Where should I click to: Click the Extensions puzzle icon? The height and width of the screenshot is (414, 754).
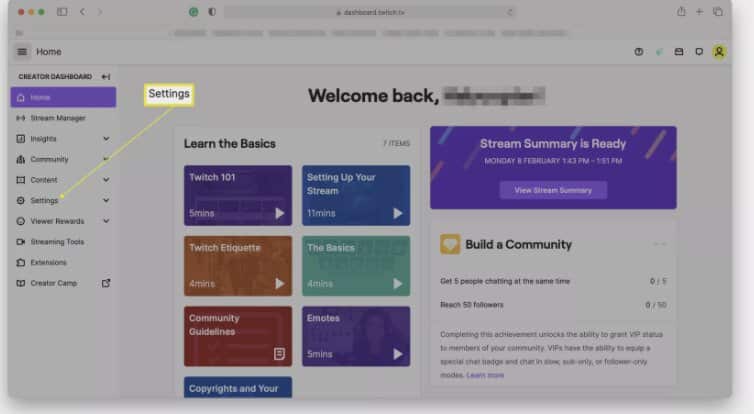click(x=21, y=263)
